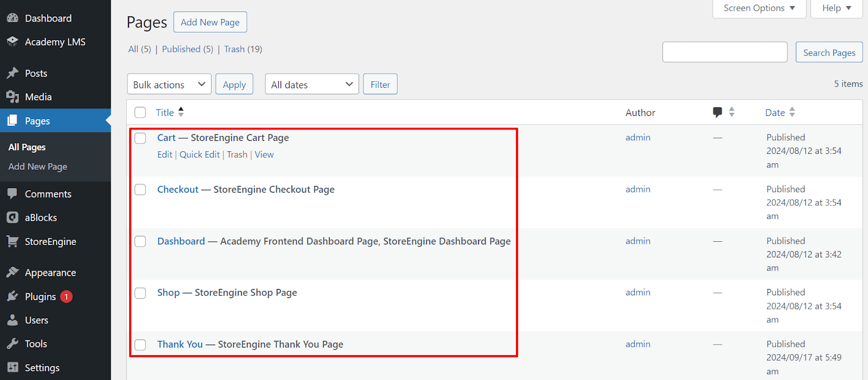The height and width of the screenshot is (380, 868).
Task: Click the Comments speech bubble sidebar icon
Action: pos(12,194)
